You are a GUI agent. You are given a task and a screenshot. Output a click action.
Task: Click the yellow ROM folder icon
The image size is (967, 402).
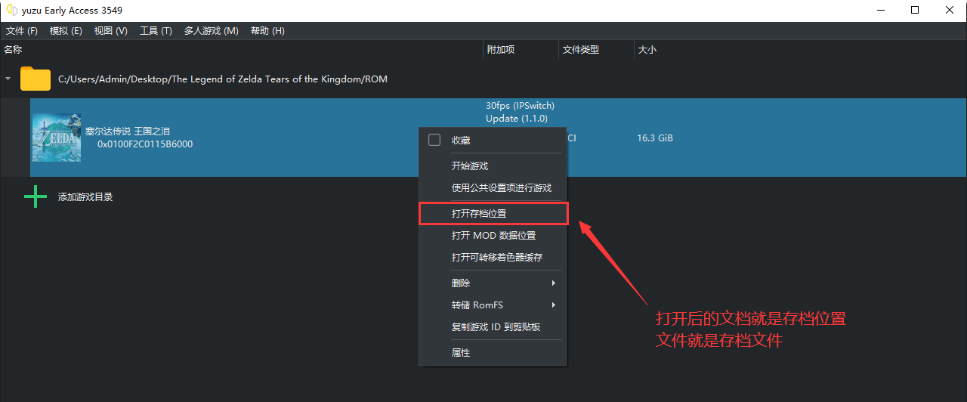coord(35,79)
